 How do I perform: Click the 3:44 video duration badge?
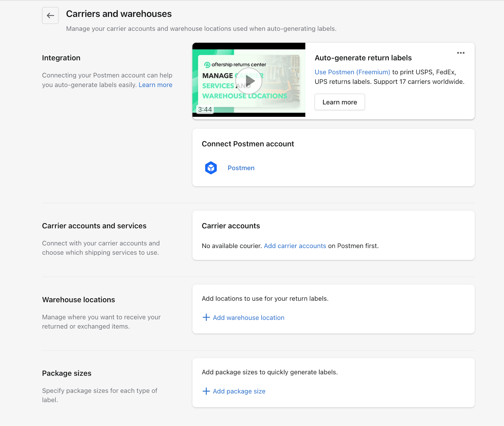(x=205, y=110)
